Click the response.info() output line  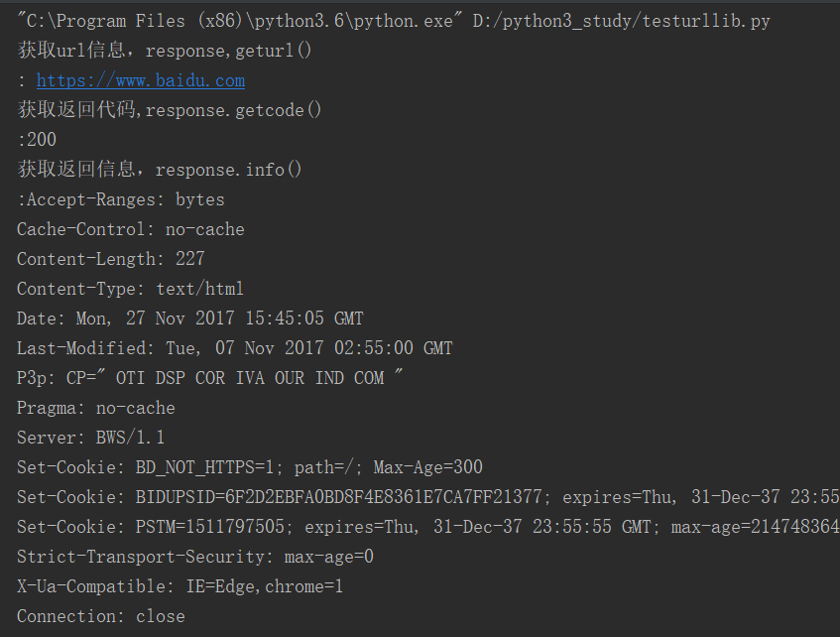[160, 170]
